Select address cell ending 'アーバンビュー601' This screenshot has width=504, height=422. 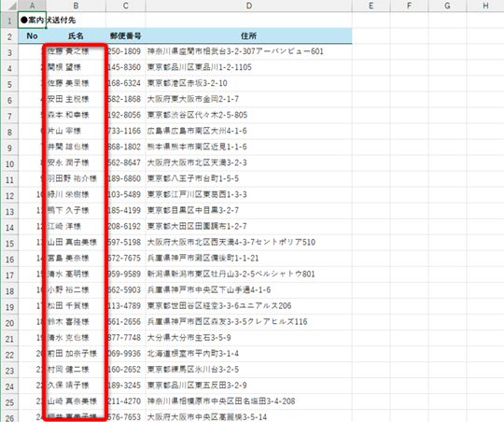249,51
